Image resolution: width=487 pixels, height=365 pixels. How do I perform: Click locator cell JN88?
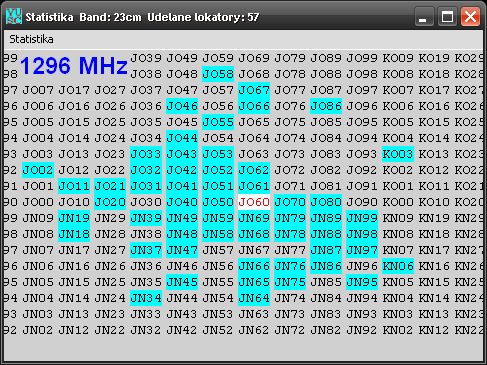(x=326, y=234)
